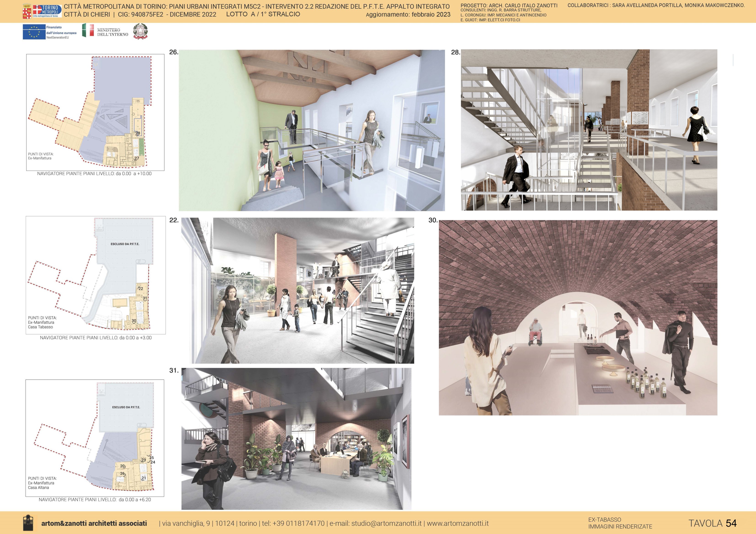Click viewpoint marker 28 on top floor plan
The image size is (756, 534).
(x=138, y=133)
